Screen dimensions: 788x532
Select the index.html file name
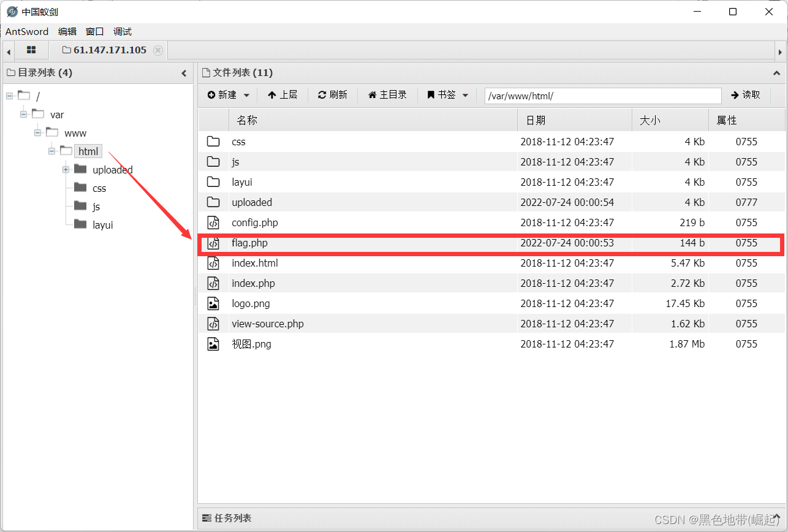[255, 263]
